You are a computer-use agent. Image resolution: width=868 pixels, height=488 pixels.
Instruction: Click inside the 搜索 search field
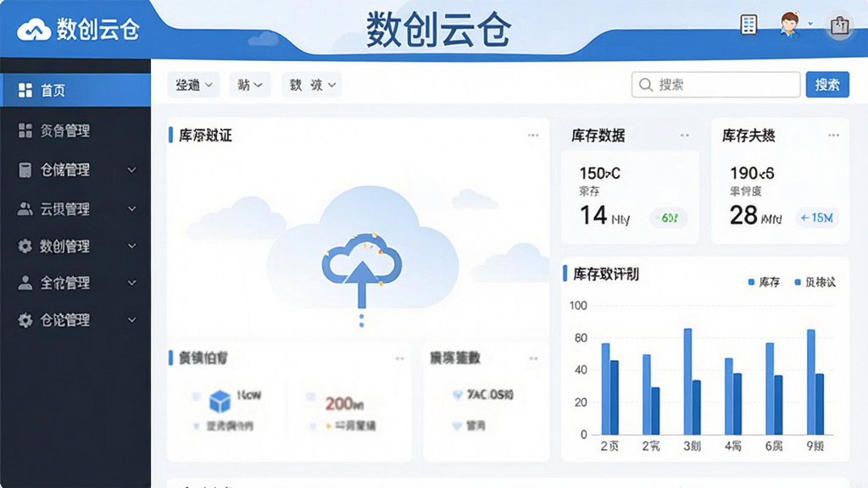tap(715, 85)
